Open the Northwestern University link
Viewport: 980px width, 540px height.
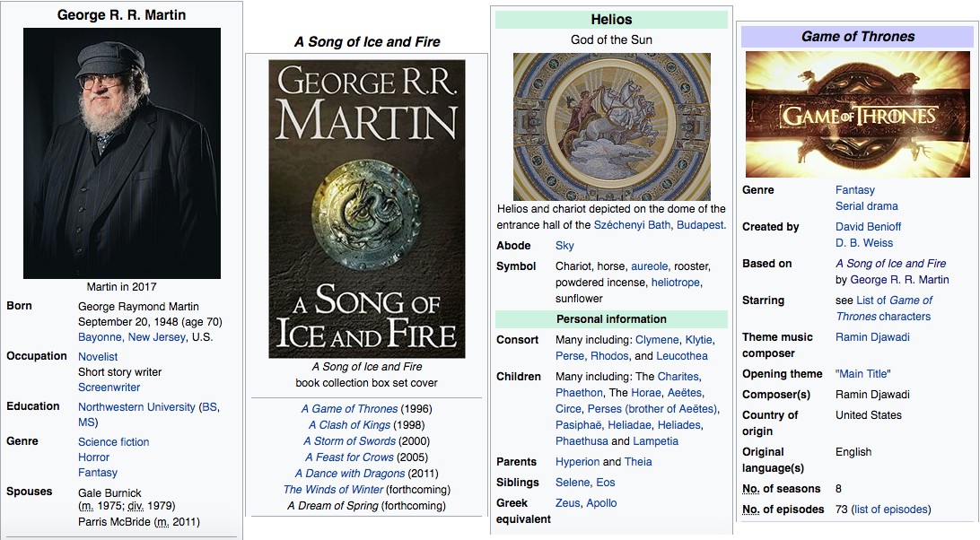coord(136,407)
